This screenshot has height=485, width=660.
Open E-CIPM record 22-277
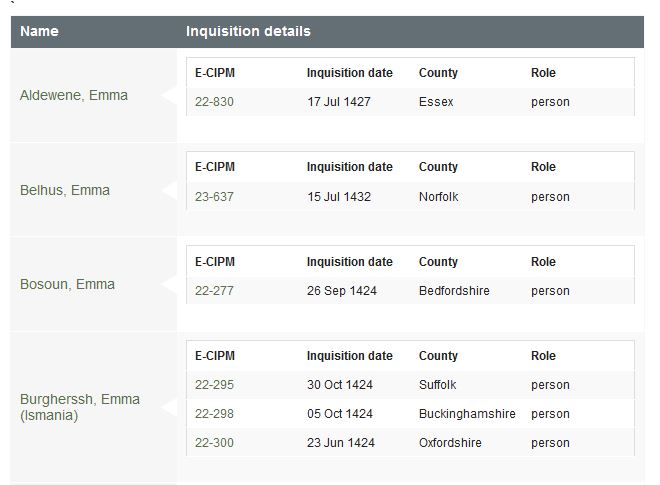tap(214, 291)
